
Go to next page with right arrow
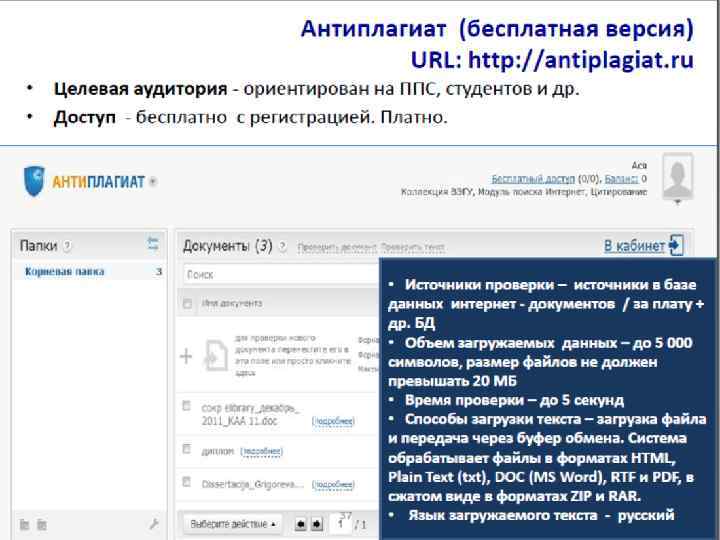pyautogui.click(x=317, y=524)
